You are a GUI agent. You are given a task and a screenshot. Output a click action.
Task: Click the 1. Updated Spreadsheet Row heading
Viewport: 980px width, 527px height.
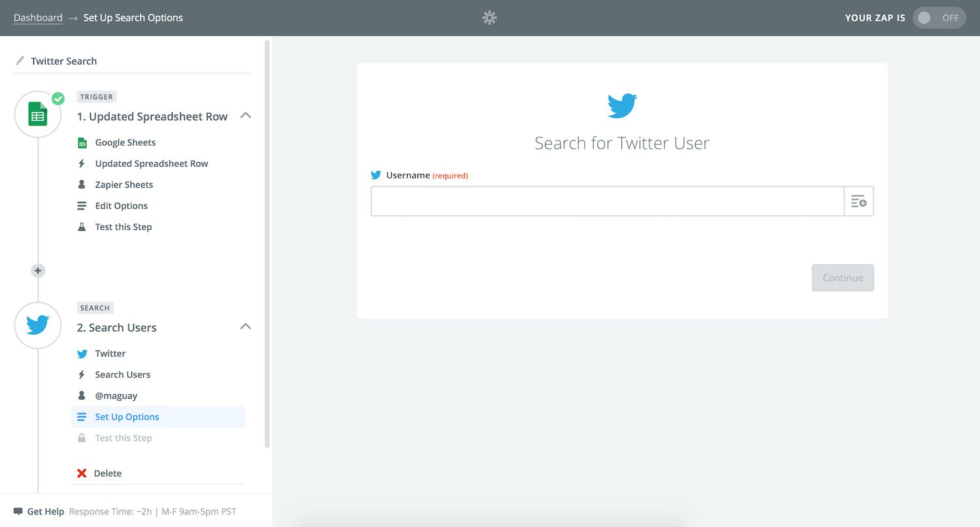pyautogui.click(x=152, y=116)
